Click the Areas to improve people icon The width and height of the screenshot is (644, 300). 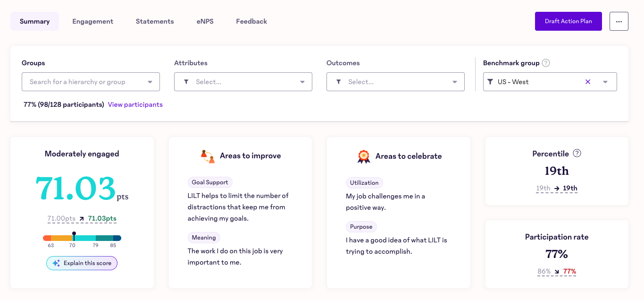pos(208,156)
